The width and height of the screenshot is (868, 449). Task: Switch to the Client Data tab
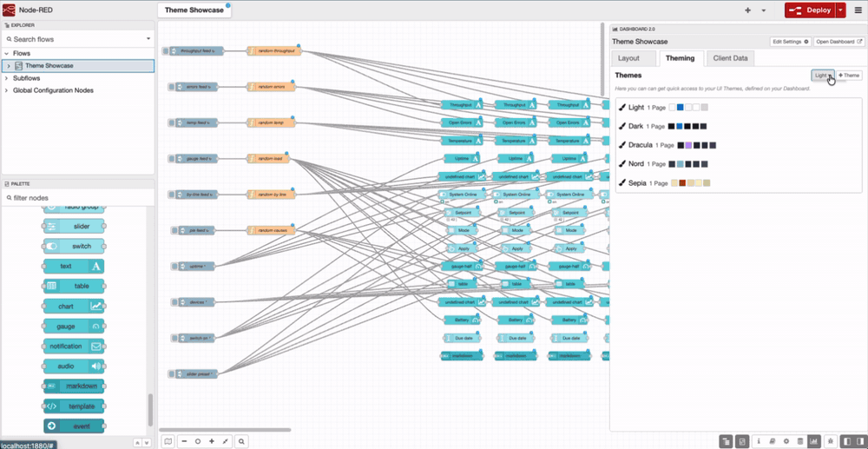coord(730,58)
